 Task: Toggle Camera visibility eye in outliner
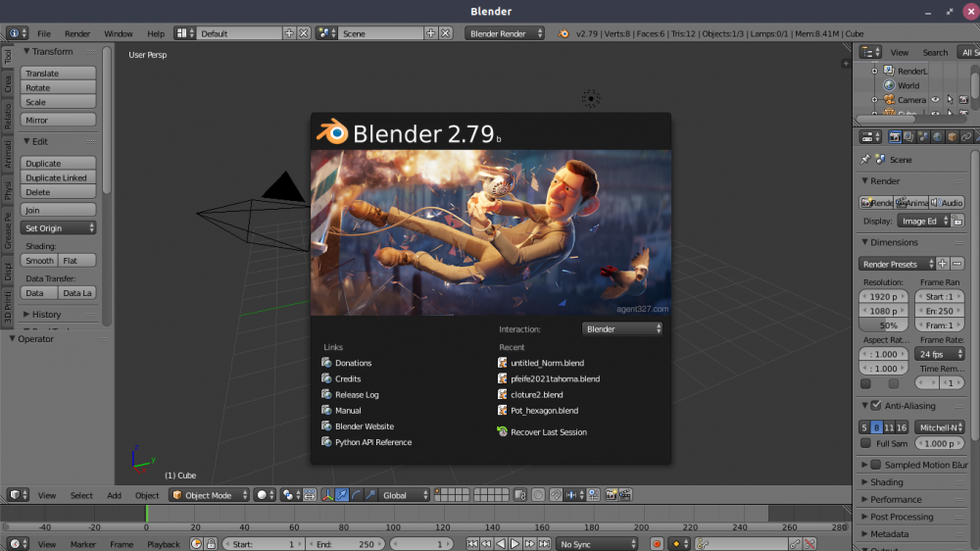click(936, 100)
